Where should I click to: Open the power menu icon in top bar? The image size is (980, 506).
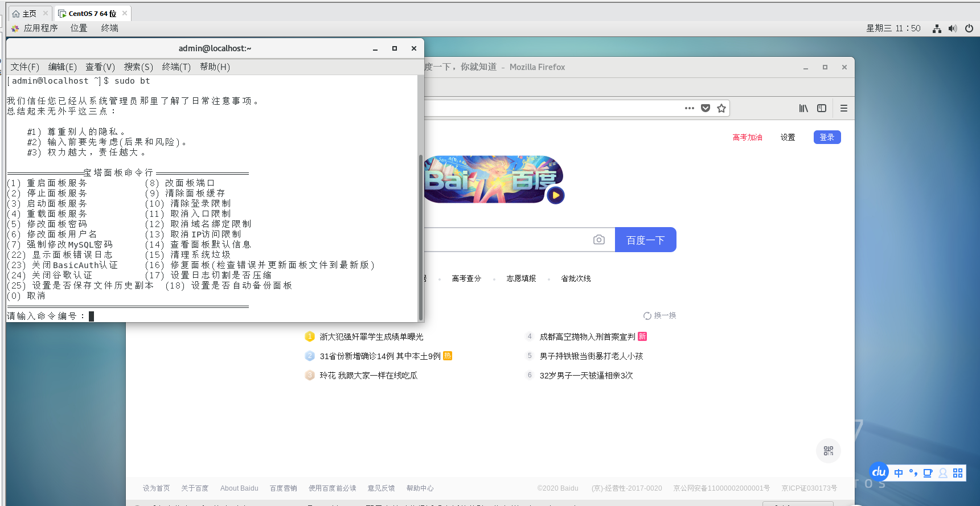tap(969, 28)
